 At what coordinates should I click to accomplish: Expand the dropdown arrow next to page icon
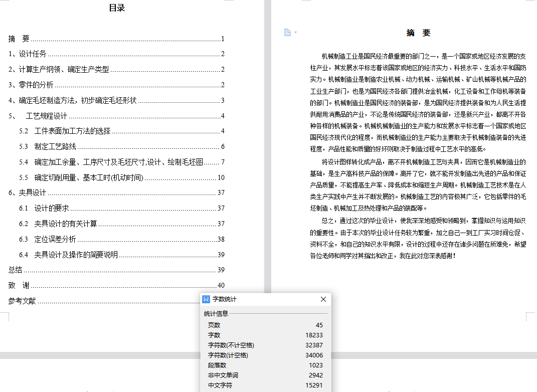(x=295, y=33)
